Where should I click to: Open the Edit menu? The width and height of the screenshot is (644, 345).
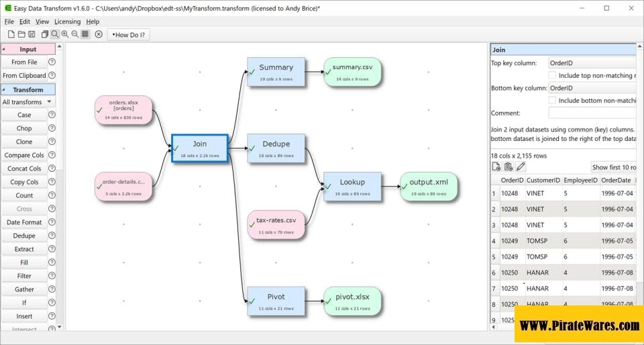pyautogui.click(x=25, y=21)
